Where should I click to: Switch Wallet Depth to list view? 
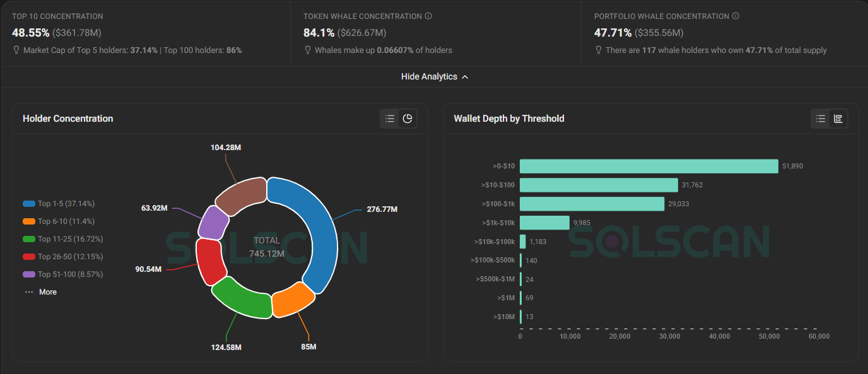[x=821, y=119]
